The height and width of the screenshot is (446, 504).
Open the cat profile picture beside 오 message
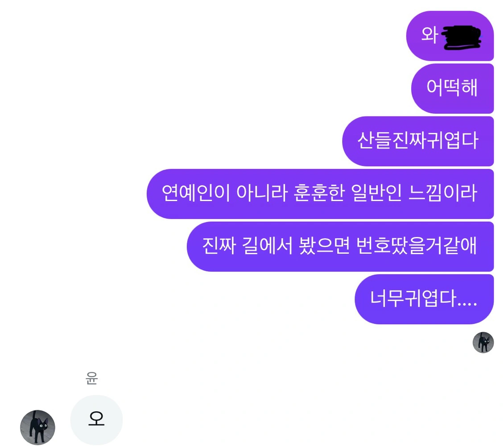point(37,427)
